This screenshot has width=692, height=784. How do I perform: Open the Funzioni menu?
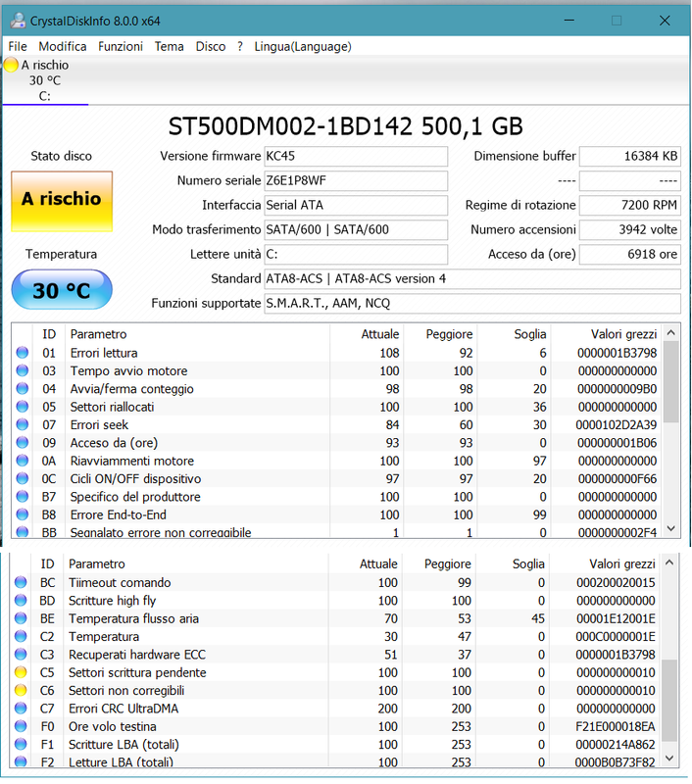pyautogui.click(x=120, y=46)
